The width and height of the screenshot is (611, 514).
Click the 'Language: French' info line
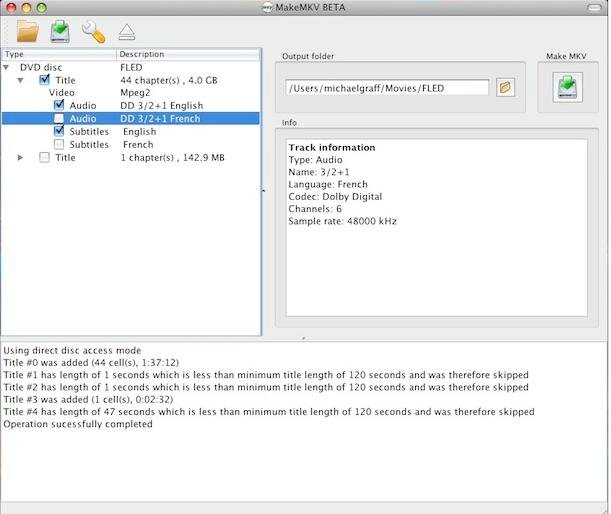click(328, 184)
